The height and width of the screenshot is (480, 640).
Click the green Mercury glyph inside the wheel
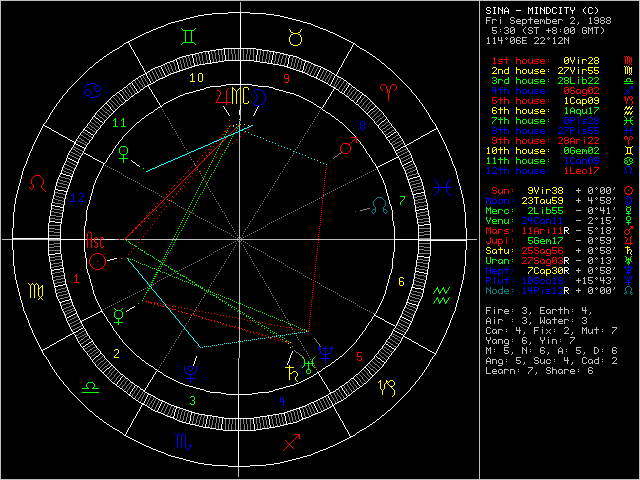click(x=120, y=315)
